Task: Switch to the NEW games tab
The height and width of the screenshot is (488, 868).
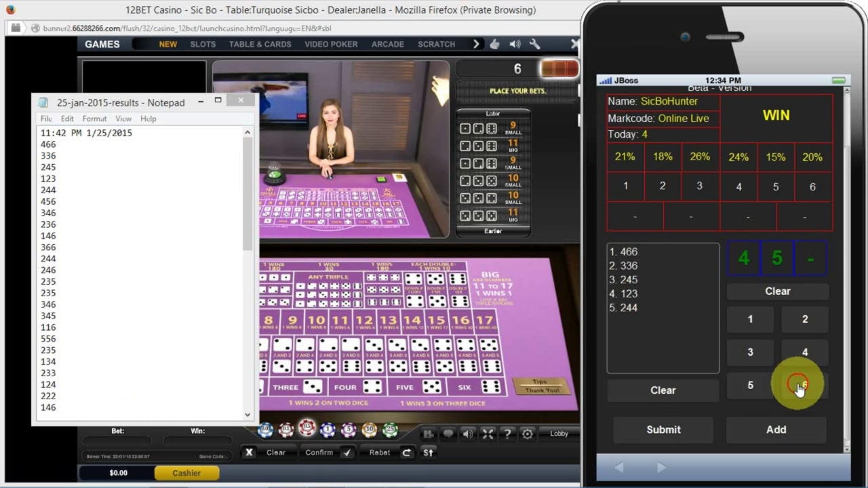Action: pyautogui.click(x=168, y=44)
